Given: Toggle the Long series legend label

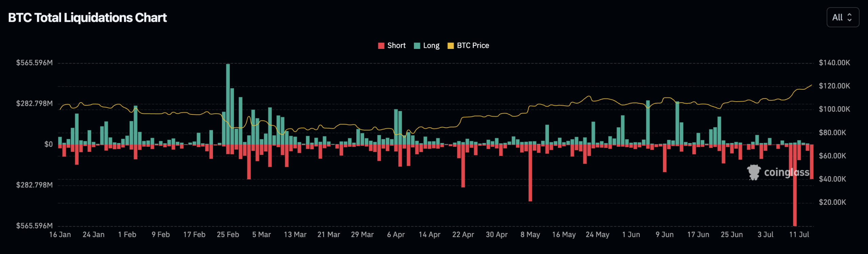Looking at the screenshot, I should pos(431,46).
